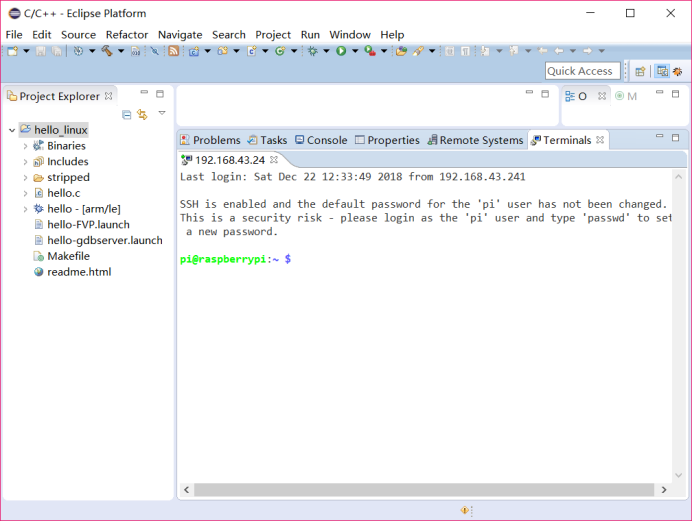Open dropdown next to green Run icon
The width and height of the screenshot is (692, 522).
pyautogui.click(x=355, y=51)
